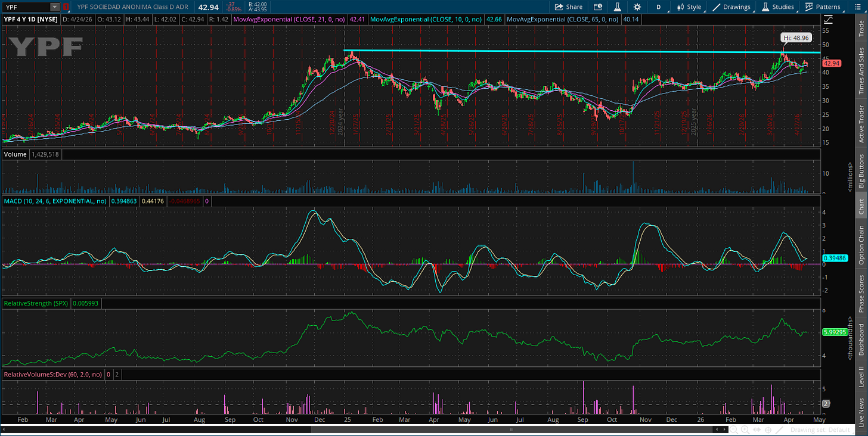Image resolution: width=868 pixels, height=436 pixels.
Task: Click the pan/expand horizontal arrows icon
Action: [757, 429]
